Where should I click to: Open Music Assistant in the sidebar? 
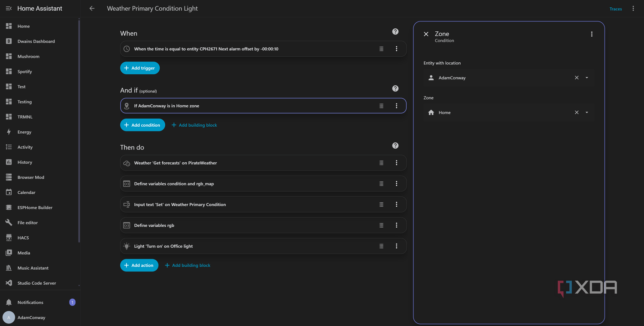point(39,268)
